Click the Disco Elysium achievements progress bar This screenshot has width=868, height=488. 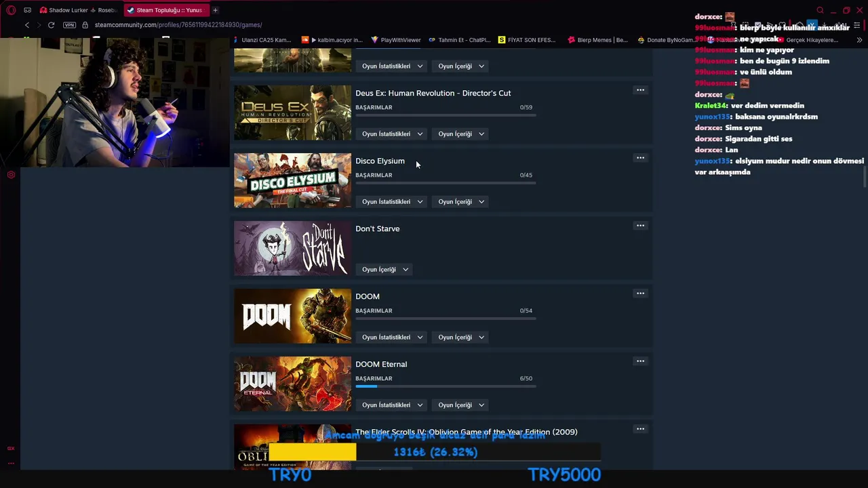[446, 183]
